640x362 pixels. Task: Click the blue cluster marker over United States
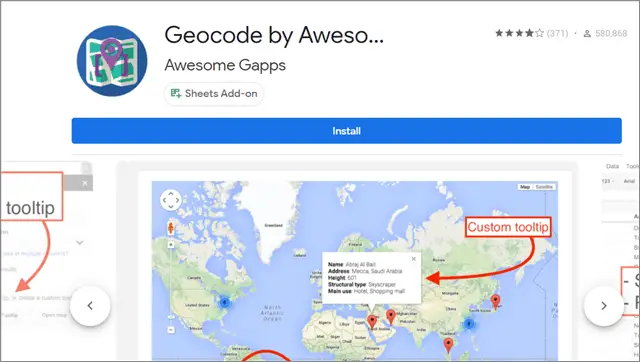[224, 303]
